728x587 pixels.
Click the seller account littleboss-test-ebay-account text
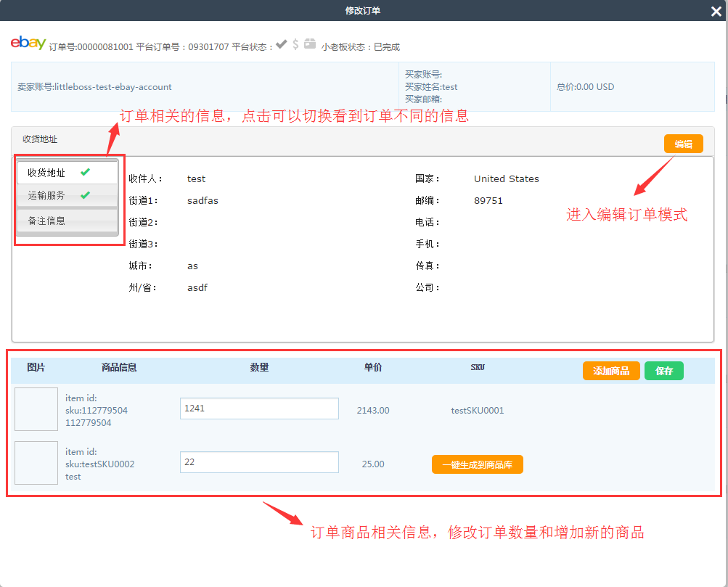click(x=94, y=87)
